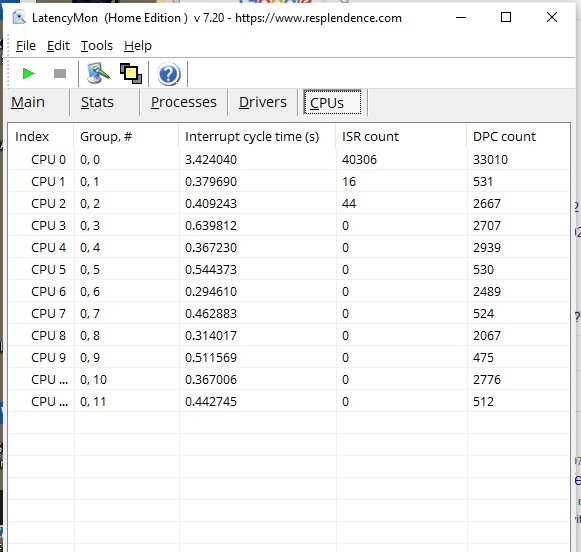Close the LatencyMon window
The width and height of the screenshot is (581, 552).
tap(552, 17)
